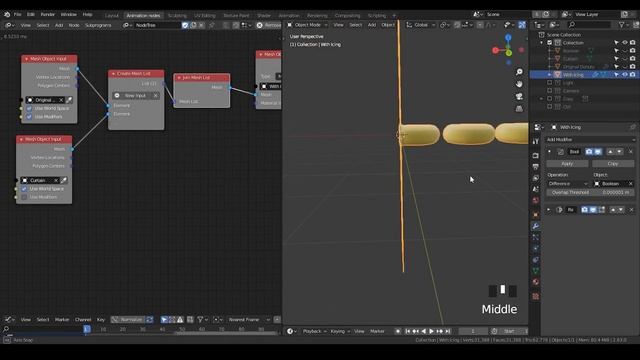Click the Remove button in node header
Screen dimensions: 640x360
click(269, 25)
